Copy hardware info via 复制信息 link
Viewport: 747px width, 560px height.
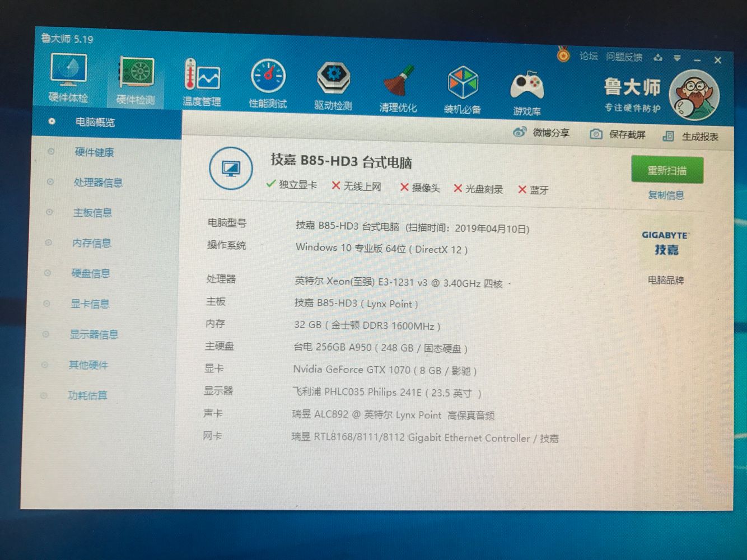click(666, 195)
